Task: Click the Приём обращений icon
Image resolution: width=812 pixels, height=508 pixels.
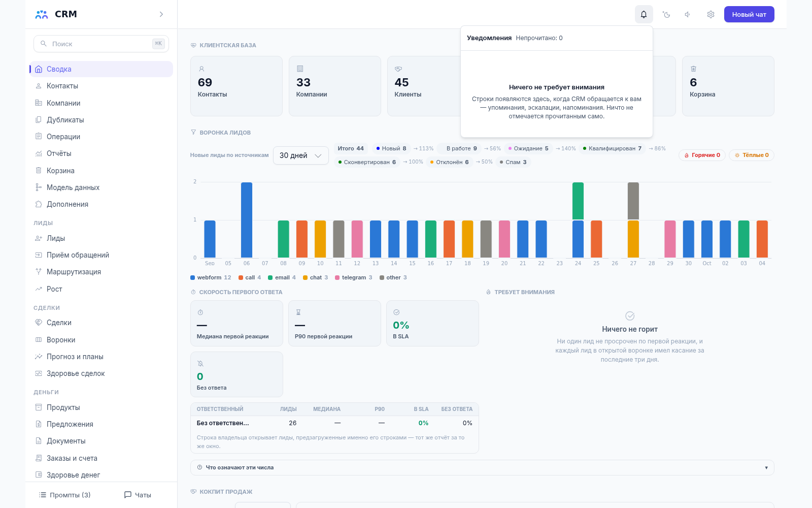Action: pos(39,255)
